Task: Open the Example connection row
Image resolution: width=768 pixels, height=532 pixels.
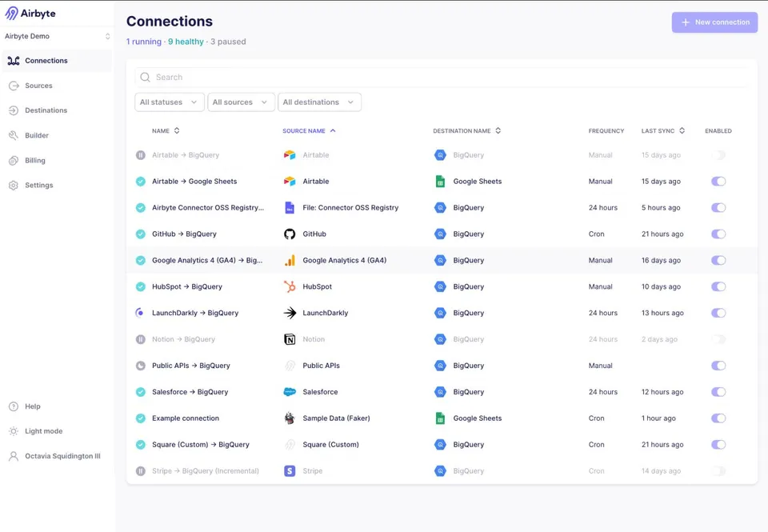Action: click(x=442, y=418)
